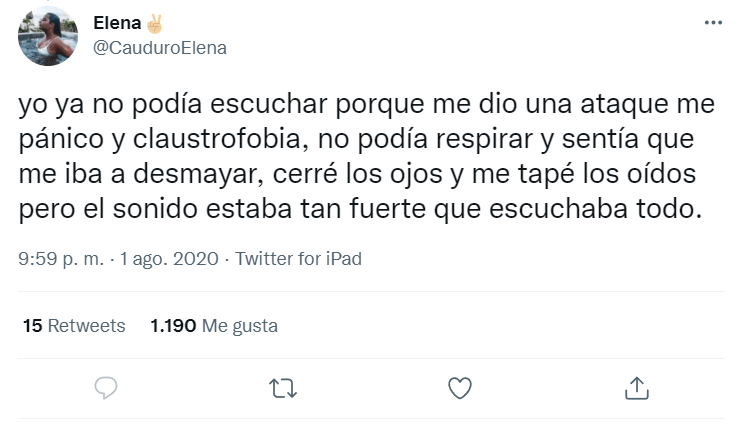
Task: Click the victory hand emoji beside Elena
Action: [154, 22]
